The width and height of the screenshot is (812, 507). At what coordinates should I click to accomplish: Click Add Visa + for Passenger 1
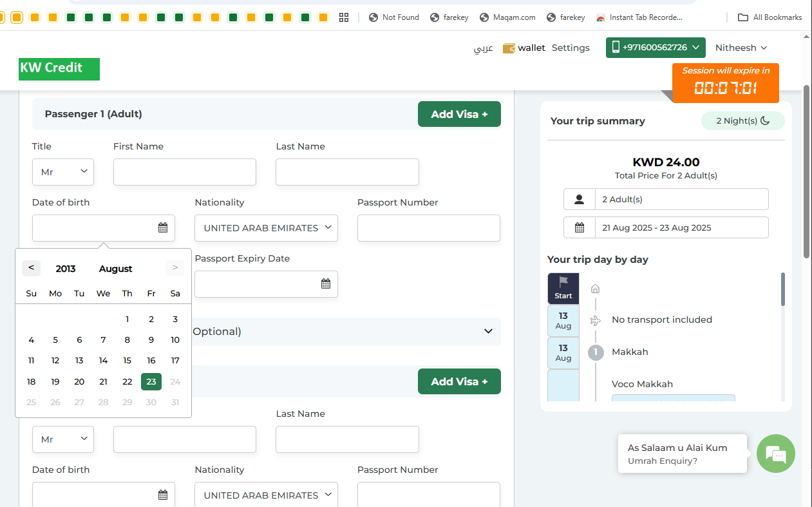459,114
